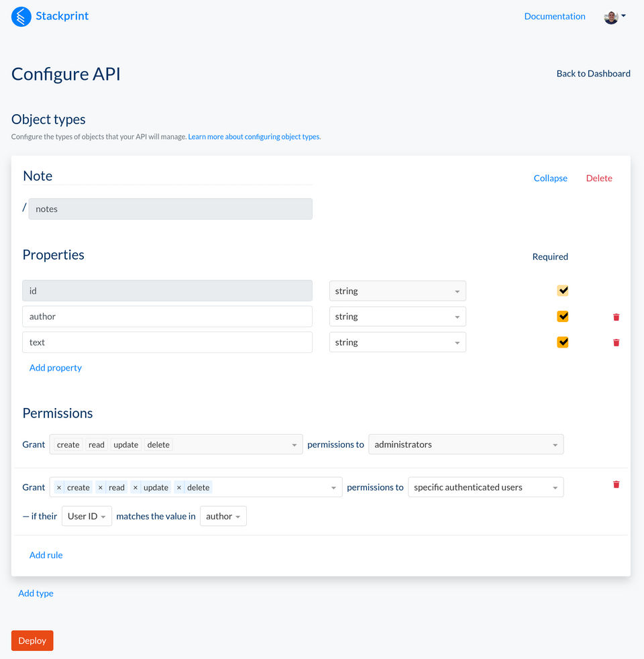Image resolution: width=644 pixels, height=659 pixels.
Task: Toggle the required checkbox for author
Action: tap(563, 317)
